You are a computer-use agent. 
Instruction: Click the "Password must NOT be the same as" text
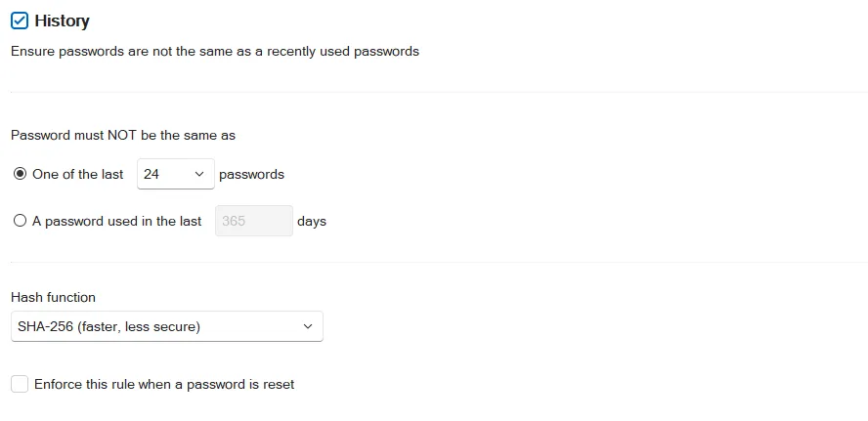123,135
